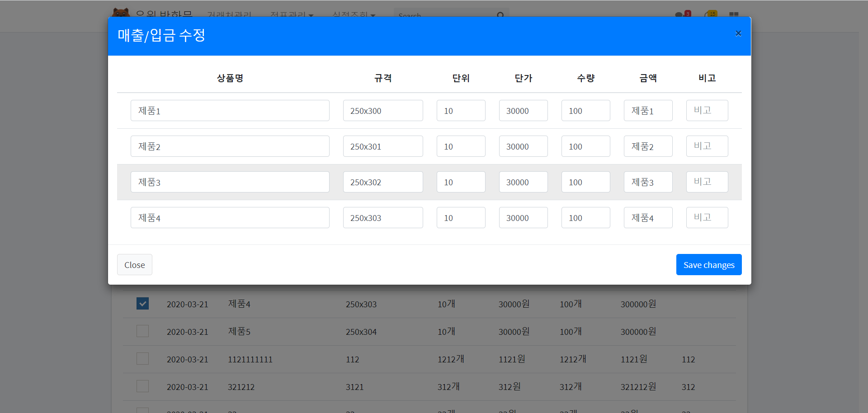The image size is (868, 413).
Task: Click 250x304 in the background table
Action: [361, 332]
